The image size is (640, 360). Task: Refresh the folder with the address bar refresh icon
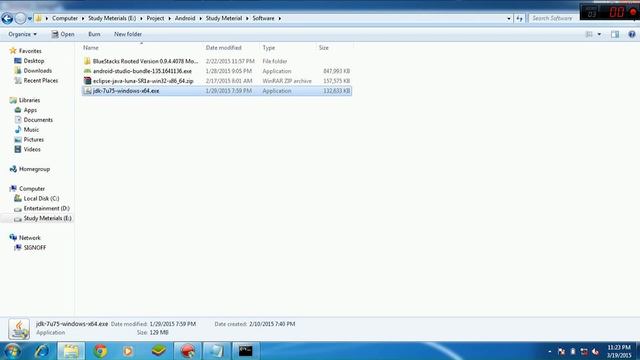click(519, 18)
